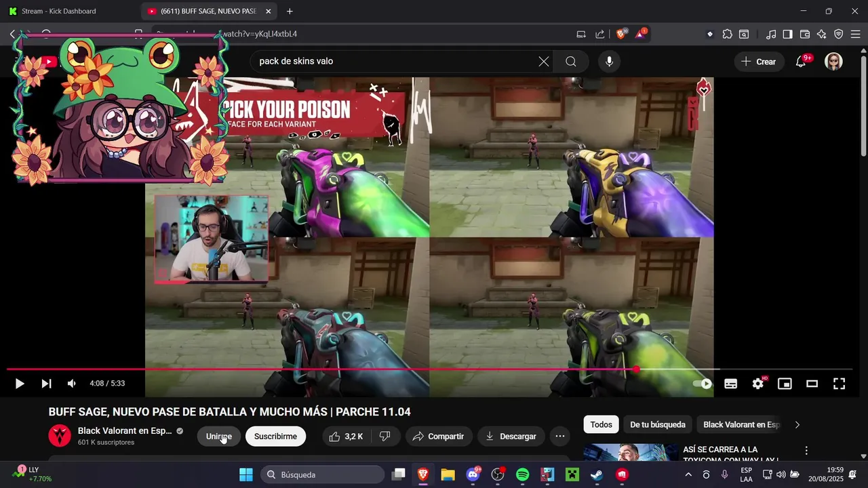This screenshot has width=868, height=488.
Task: Open the music note playlist icon
Action: click(x=771, y=34)
